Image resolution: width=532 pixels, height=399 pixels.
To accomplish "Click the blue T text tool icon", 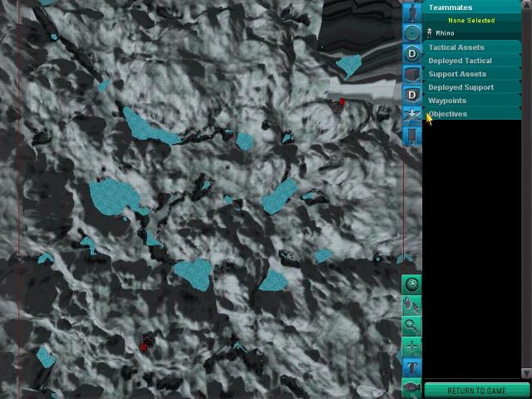I will [412, 367].
